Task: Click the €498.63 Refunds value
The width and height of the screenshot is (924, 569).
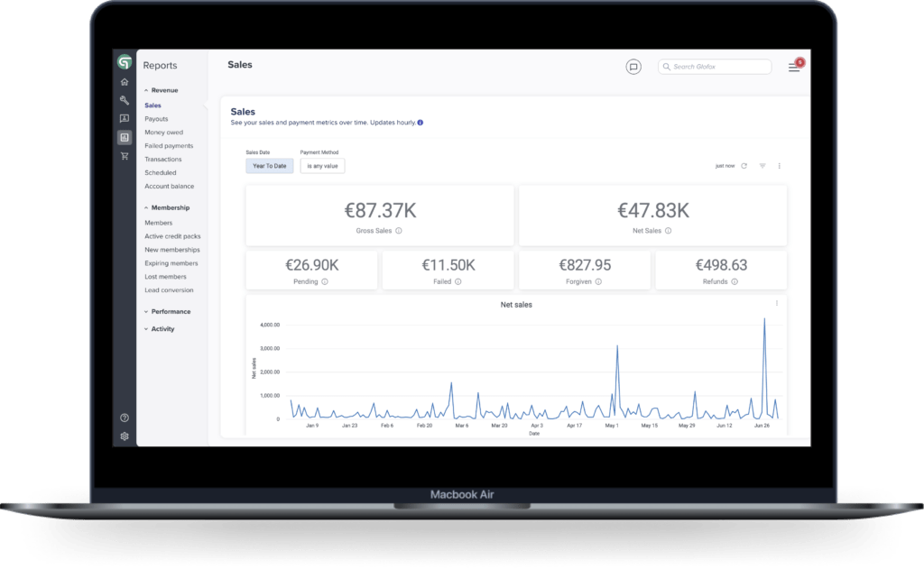Action: pyautogui.click(x=721, y=265)
